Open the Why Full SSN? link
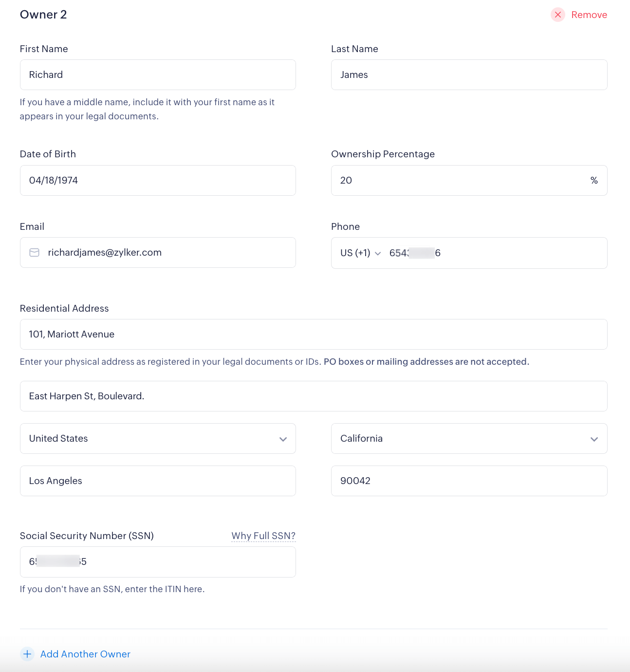Image resolution: width=630 pixels, height=672 pixels. [263, 536]
